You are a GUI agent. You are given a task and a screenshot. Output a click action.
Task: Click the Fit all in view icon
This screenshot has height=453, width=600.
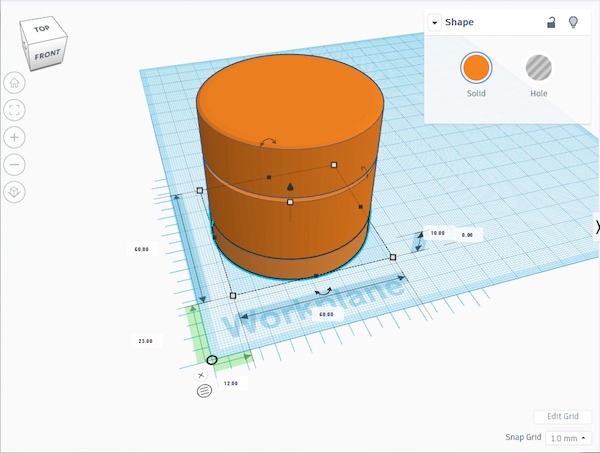point(15,110)
